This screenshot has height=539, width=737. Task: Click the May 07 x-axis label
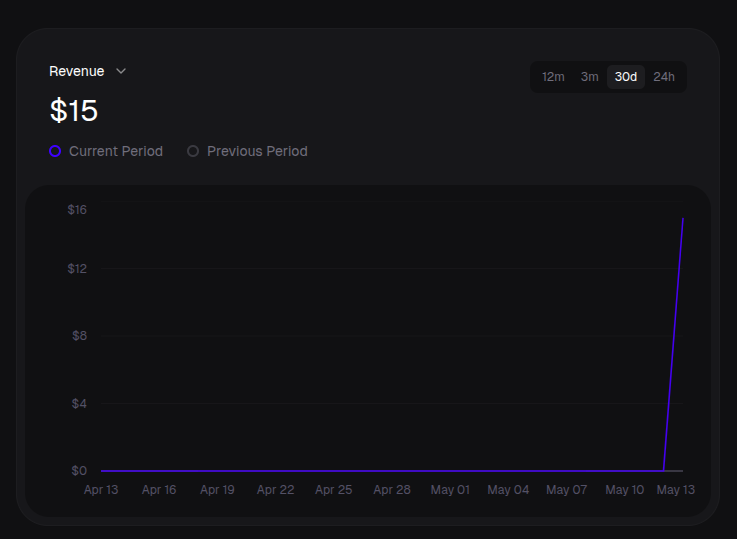[x=566, y=490]
